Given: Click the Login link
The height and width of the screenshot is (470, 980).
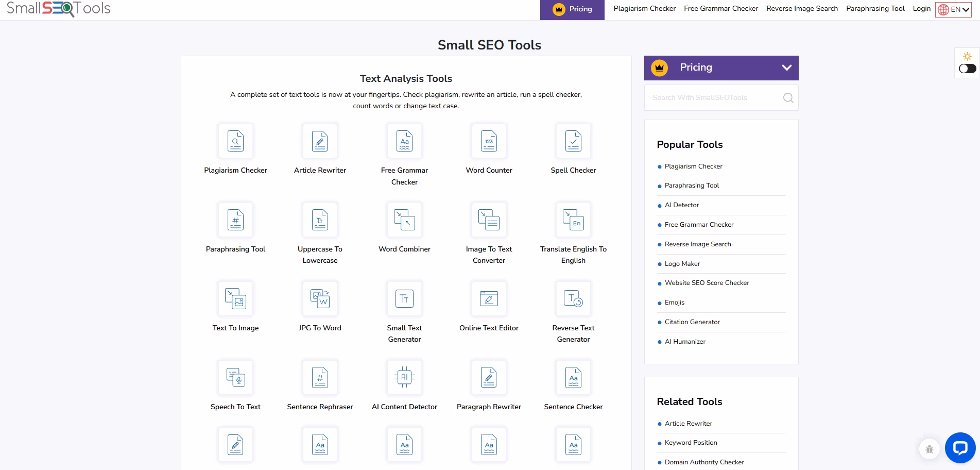Looking at the screenshot, I should [x=921, y=9].
